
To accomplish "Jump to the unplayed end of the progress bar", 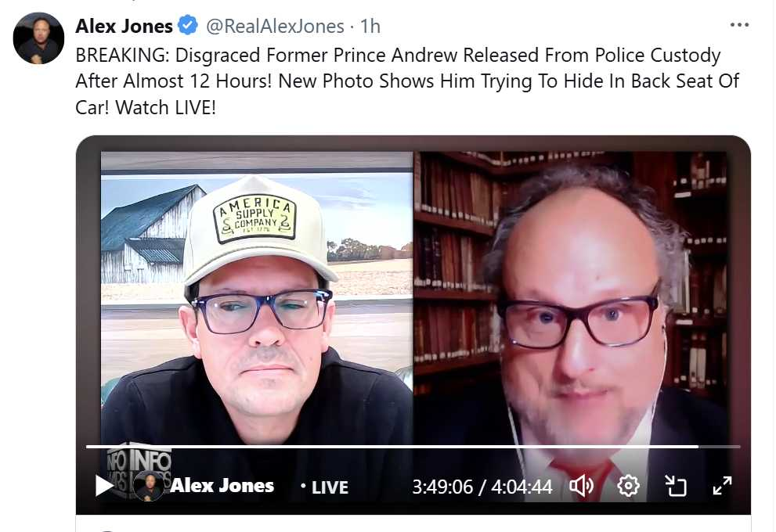I will click(720, 447).
